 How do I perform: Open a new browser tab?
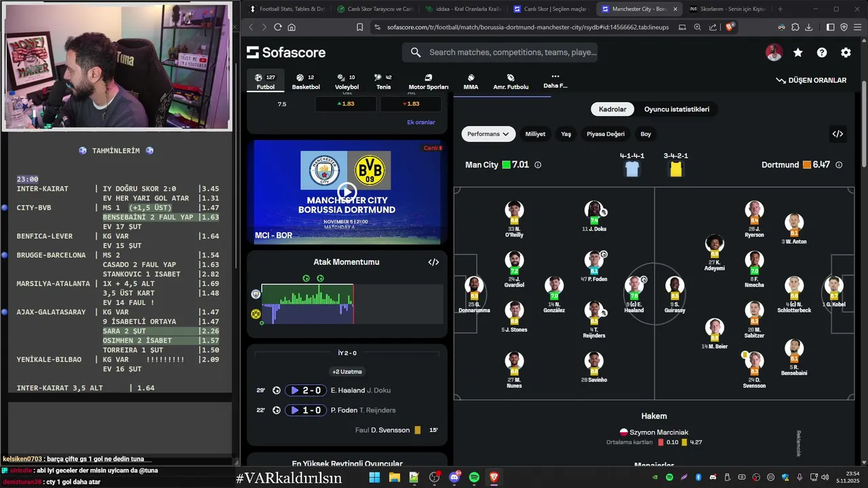780,9
